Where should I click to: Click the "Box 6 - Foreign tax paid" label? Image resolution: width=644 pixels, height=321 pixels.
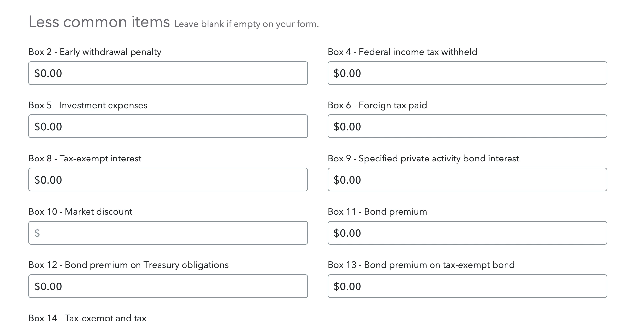click(377, 105)
